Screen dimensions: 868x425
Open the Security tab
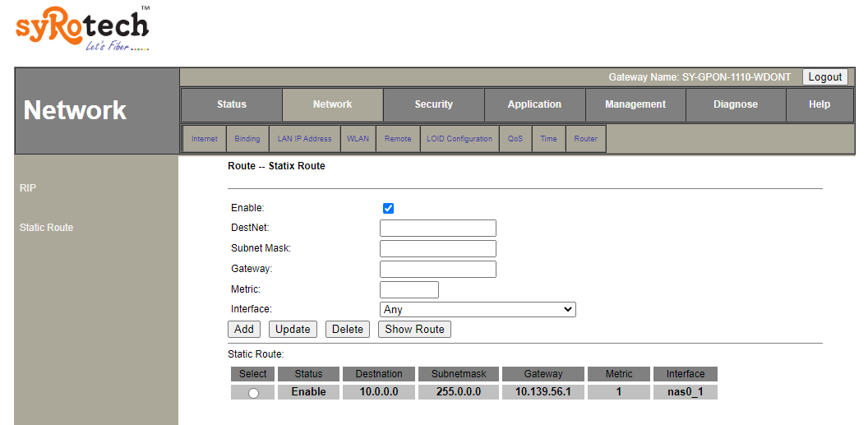pyautogui.click(x=433, y=104)
